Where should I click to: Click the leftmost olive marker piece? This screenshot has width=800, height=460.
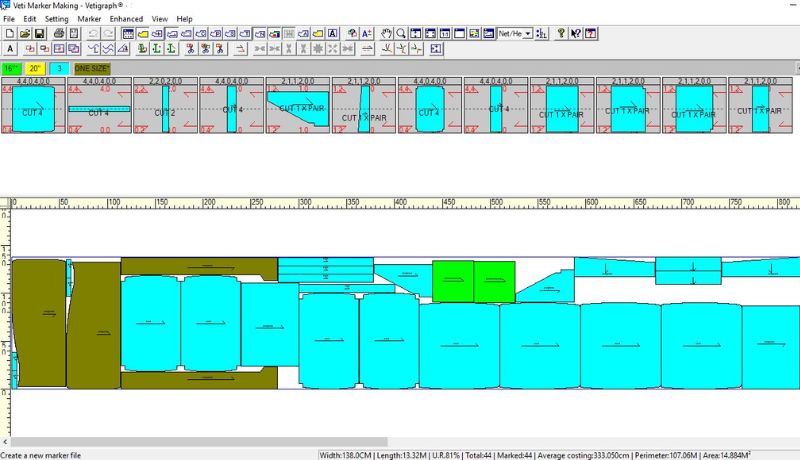39,323
